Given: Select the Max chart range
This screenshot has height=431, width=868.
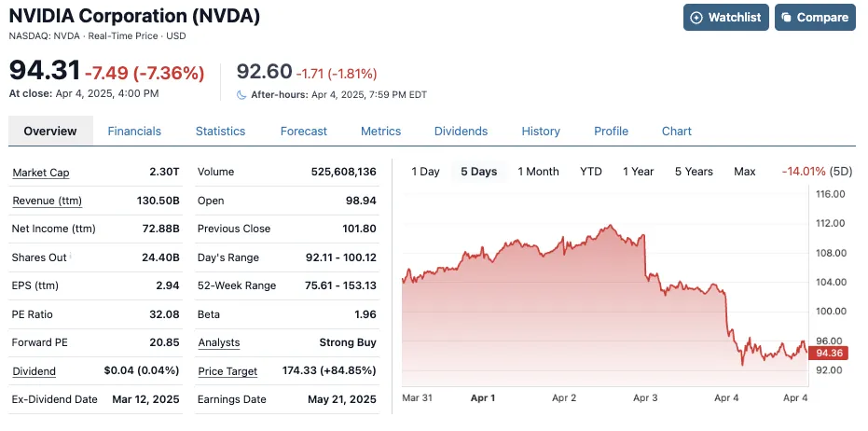Looking at the screenshot, I should pyautogui.click(x=744, y=172).
